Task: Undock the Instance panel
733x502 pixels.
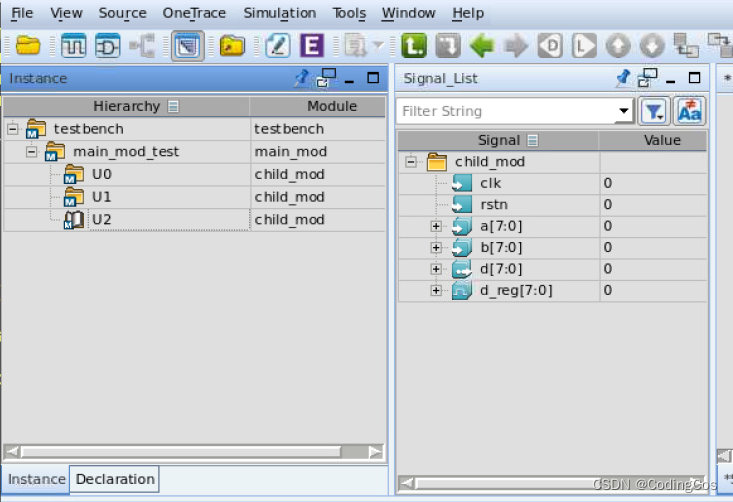Action: tap(326, 78)
